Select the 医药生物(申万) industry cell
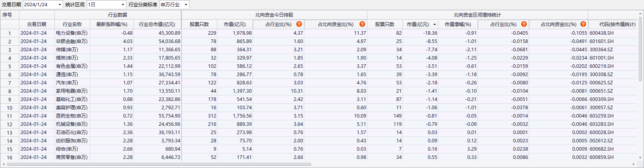 [x=72, y=116]
